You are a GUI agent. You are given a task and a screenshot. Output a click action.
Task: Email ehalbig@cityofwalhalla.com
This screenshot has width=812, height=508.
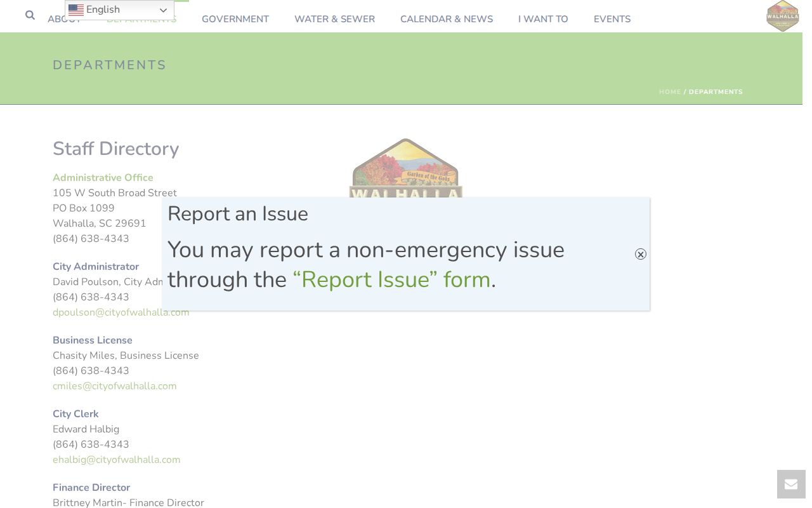tap(117, 460)
